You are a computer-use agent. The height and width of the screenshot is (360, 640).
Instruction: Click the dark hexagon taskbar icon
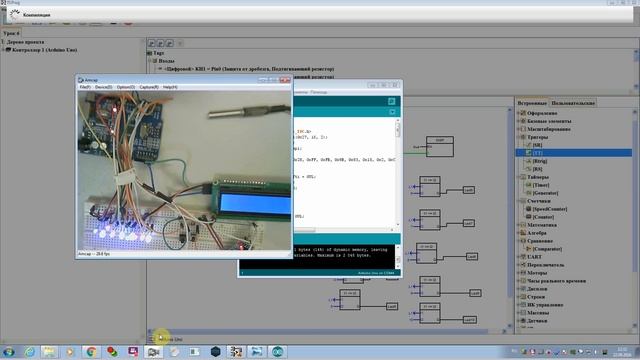[216, 352]
